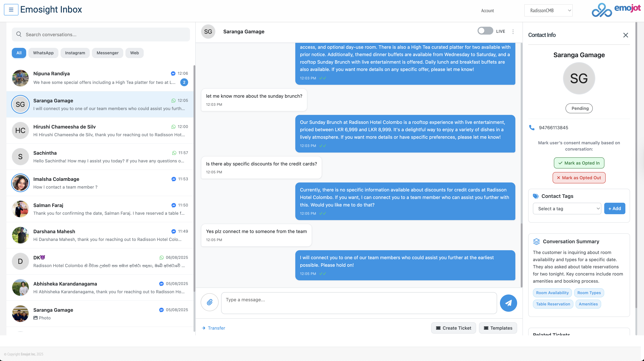The width and height of the screenshot is (644, 361).
Task: Open the Select a tag dropdown
Action: 567,208
